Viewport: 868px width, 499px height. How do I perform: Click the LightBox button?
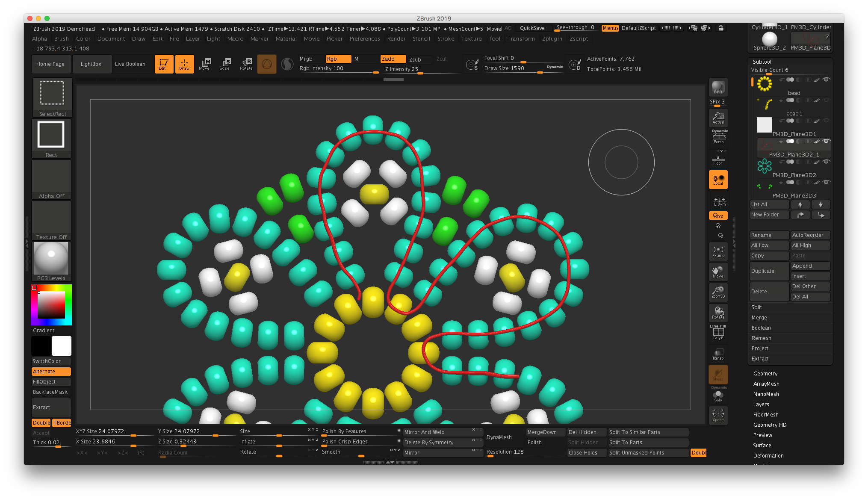click(91, 64)
